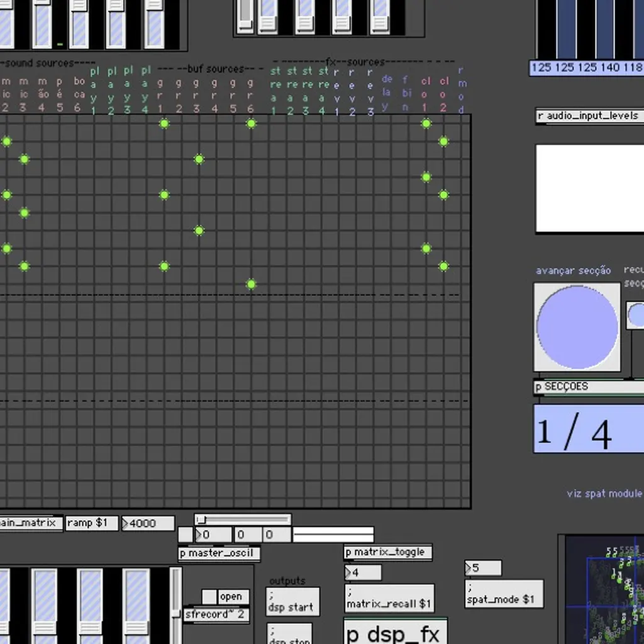644x644 pixels.
Task: Click the small purple recuar secção button
Action: (x=636, y=314)
